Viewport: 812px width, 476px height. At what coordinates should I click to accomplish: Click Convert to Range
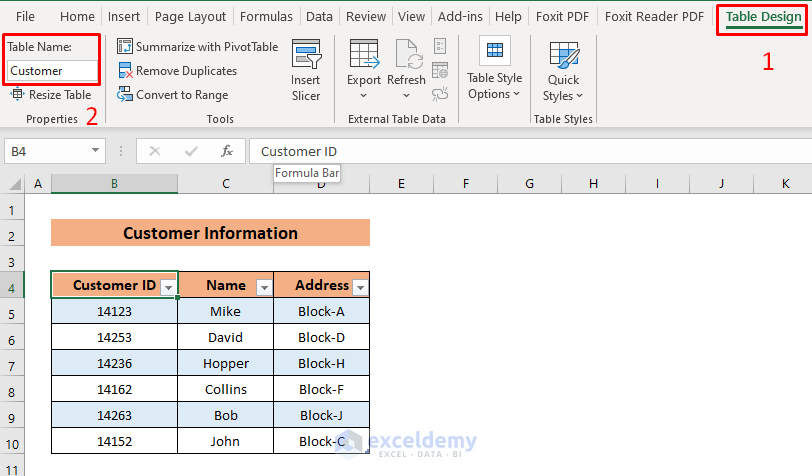coord(172,95)
